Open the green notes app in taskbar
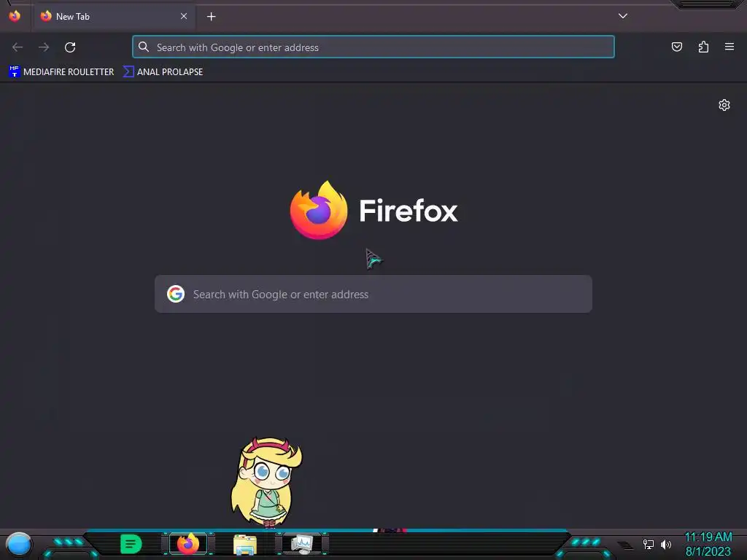The width and height of the screenshot is (747, 560). [131, 544]
